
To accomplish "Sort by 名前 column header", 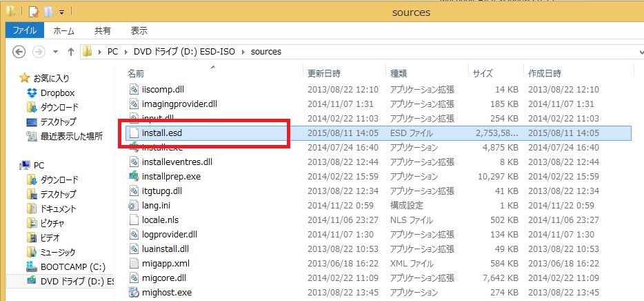I will point(136,74).
